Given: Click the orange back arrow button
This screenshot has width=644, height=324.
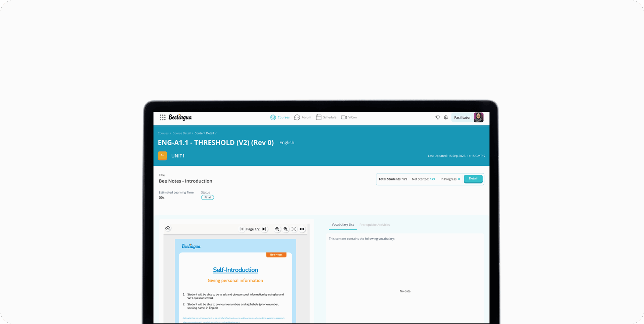Looking at the screenshot, I should click(x=162, y=156).
